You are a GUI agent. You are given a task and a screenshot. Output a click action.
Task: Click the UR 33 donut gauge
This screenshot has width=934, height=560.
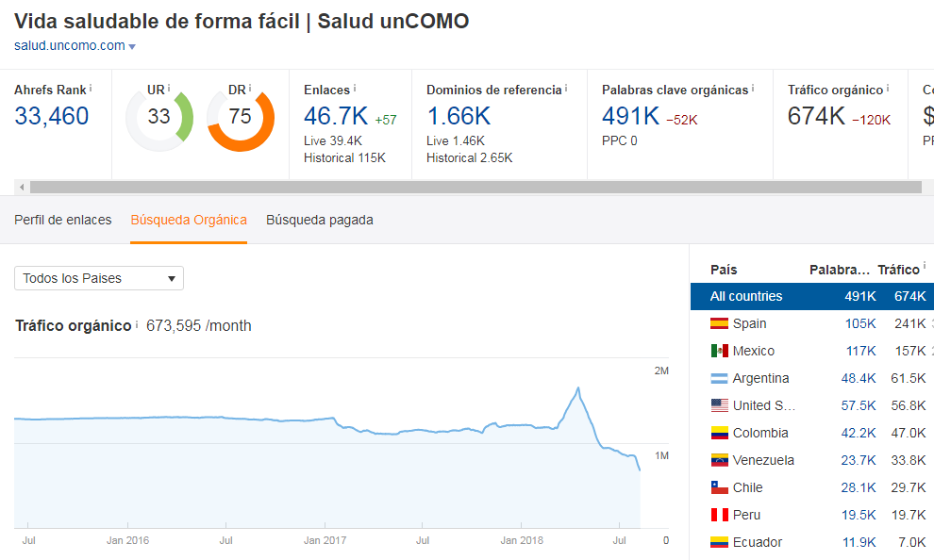coord(159,117)
